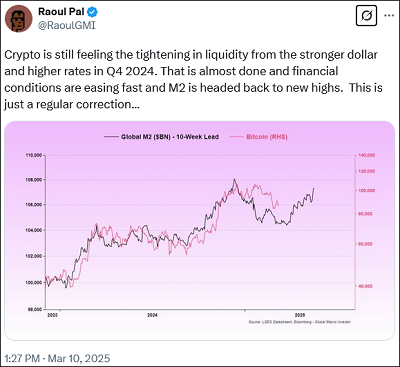Click the blue verified badge

point(92,12)
